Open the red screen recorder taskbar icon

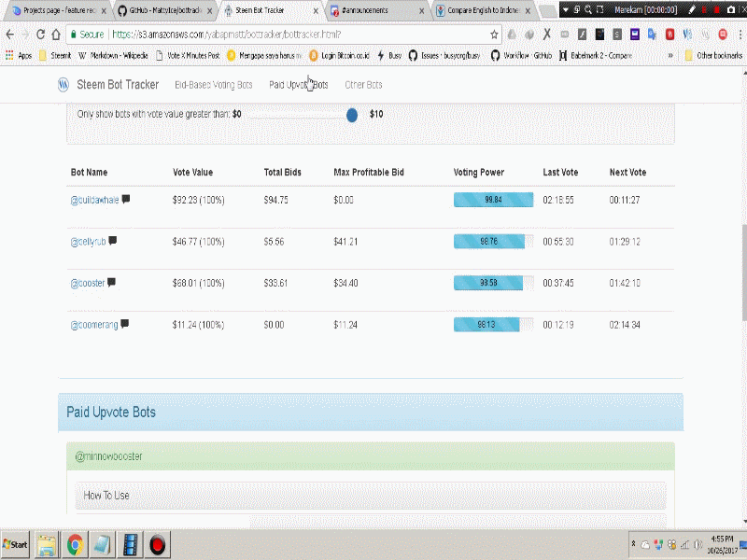[157, 545]
